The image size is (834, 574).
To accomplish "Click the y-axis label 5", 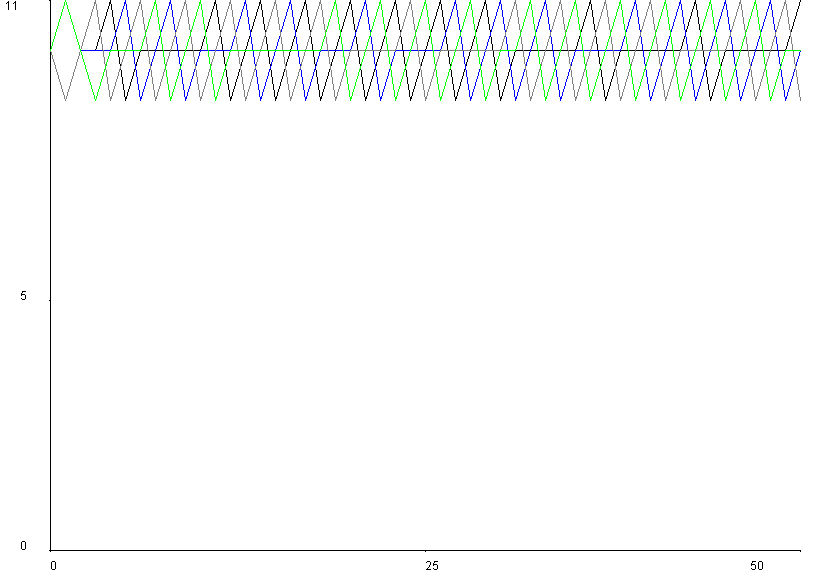I will [23, 297].
